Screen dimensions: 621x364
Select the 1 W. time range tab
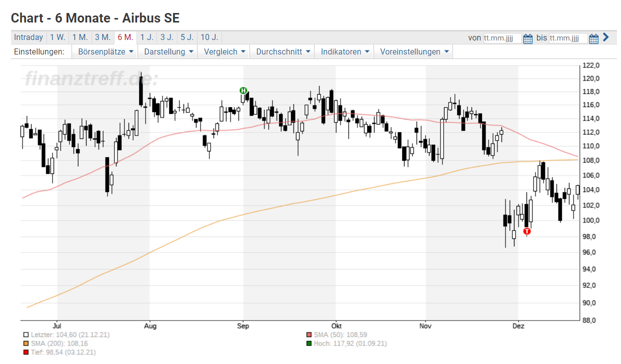[x=57, y=37]
